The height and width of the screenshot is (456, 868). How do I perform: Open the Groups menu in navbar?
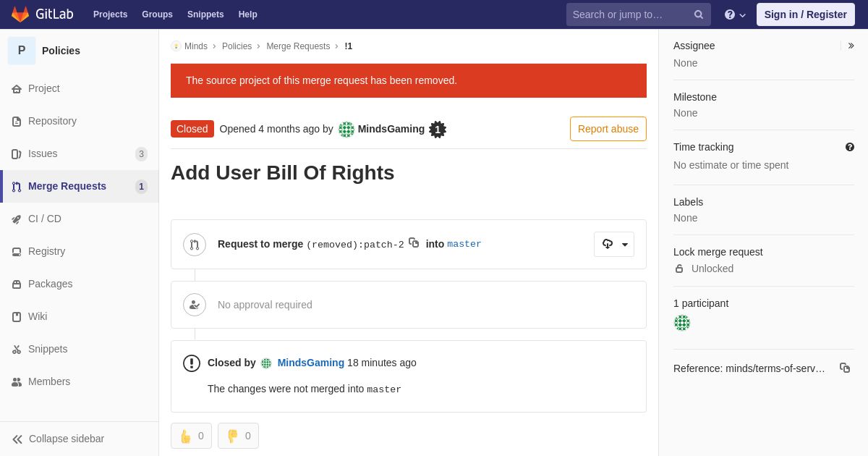click(157, 14)
